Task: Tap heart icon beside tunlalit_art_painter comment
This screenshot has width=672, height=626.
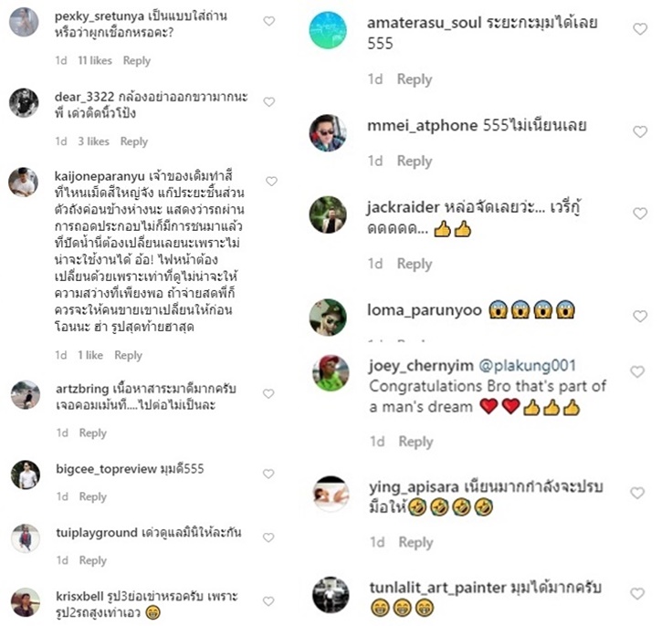Action: [x=637, y=593]
